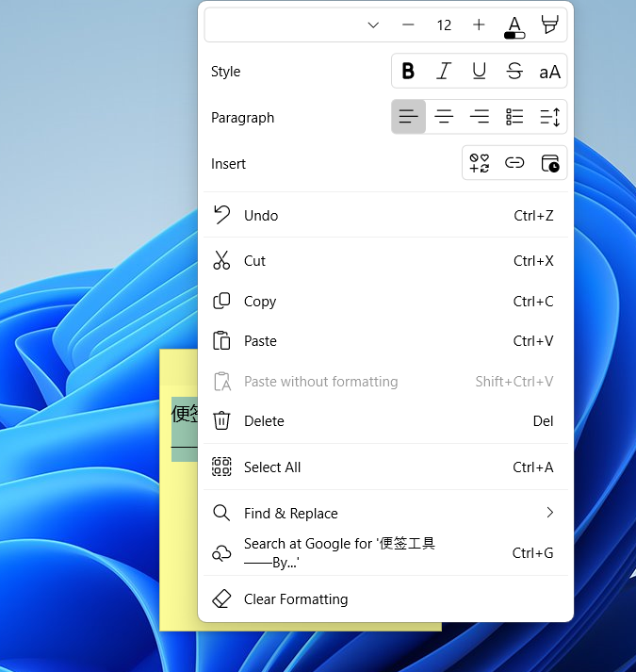Align paragraph to the right
The height and width of the screenshot is (672, 636).
click(x=480, y=117)
